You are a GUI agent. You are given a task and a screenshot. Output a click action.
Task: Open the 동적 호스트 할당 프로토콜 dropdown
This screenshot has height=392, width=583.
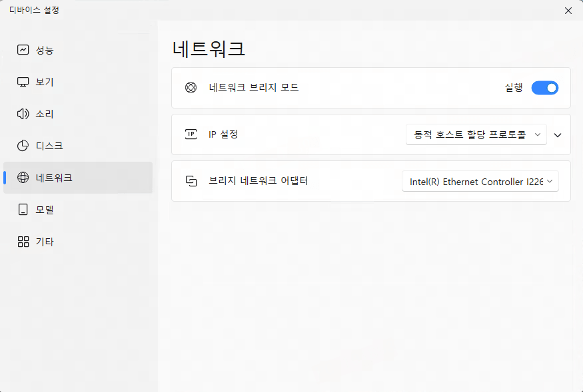coord(476,134)
